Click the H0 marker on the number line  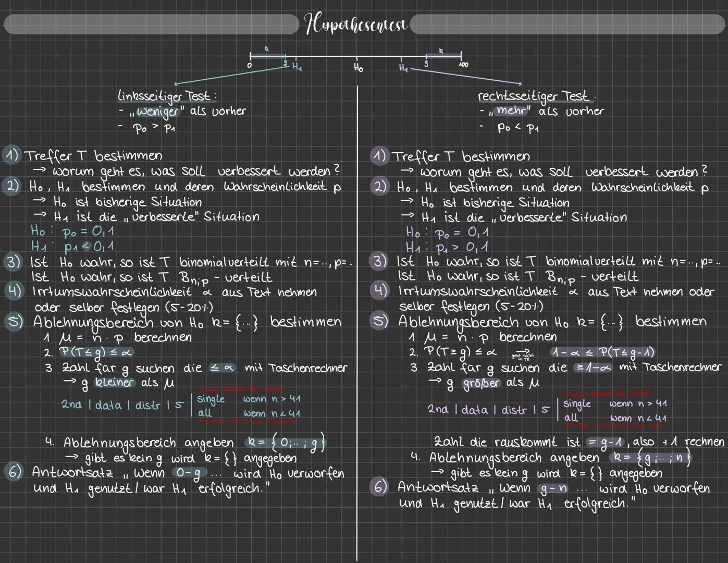(x=358, y=67)
